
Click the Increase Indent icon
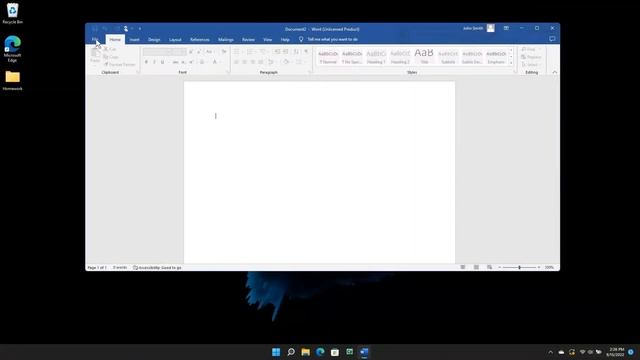(x=286, y=52)
